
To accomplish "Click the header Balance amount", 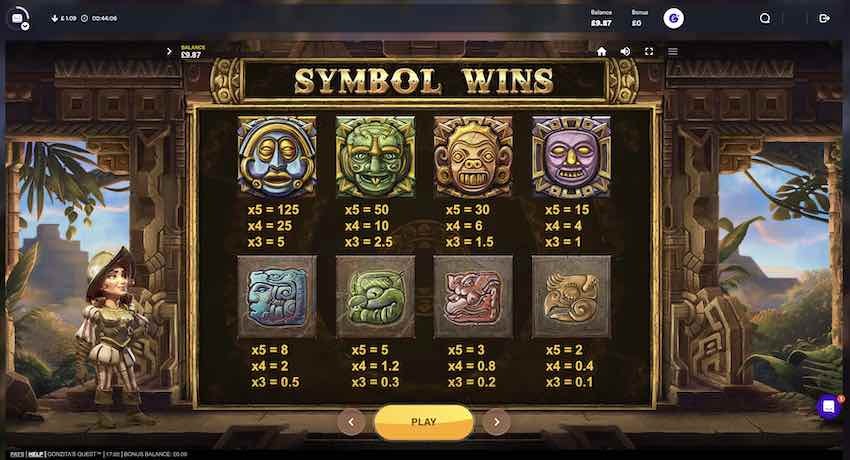I will tap(601, 23).
